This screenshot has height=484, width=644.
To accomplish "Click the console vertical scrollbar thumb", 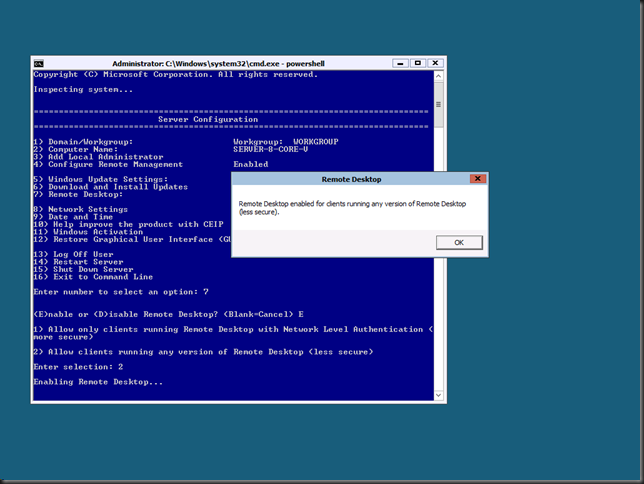I will (438, 104).
